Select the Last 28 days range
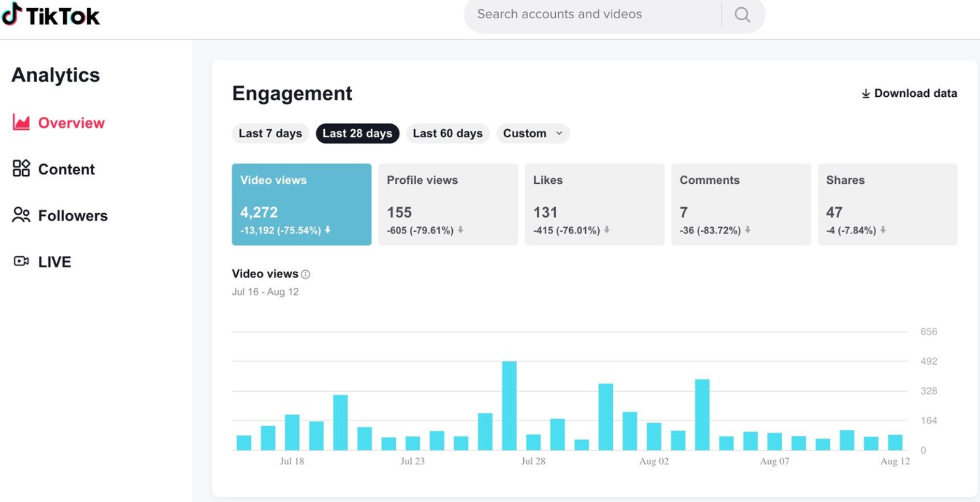980x502 pixels. click(x=357, y=133)
